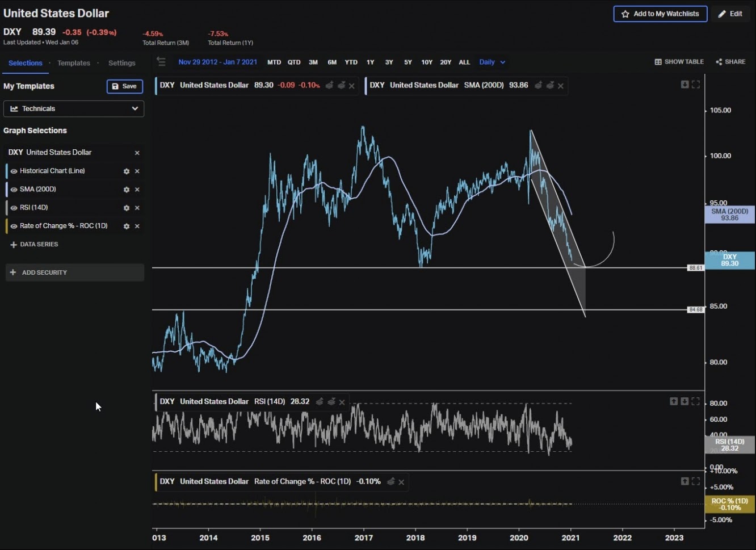The height and width of the screenshot is (550, 756).
Task: Click first paint icon on DXY 89.30 chip
Action: [329, 85]
